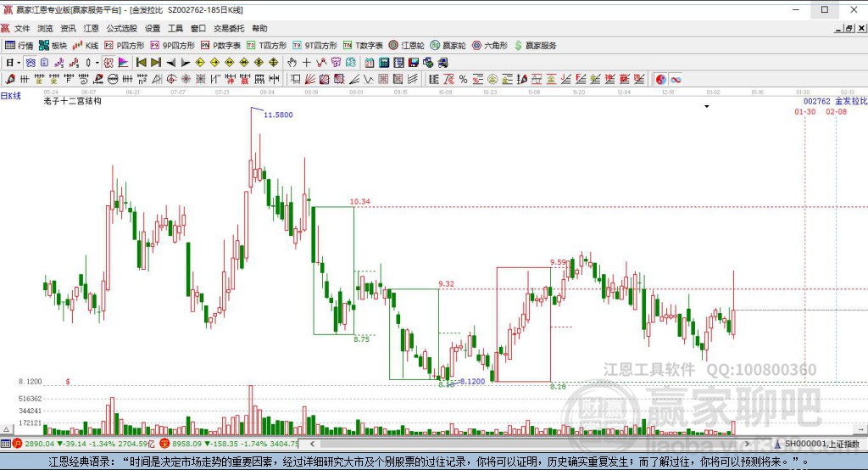Select the percent line tool
The height and width of the screenshot is (470, 868).
(x=464, y=79)
